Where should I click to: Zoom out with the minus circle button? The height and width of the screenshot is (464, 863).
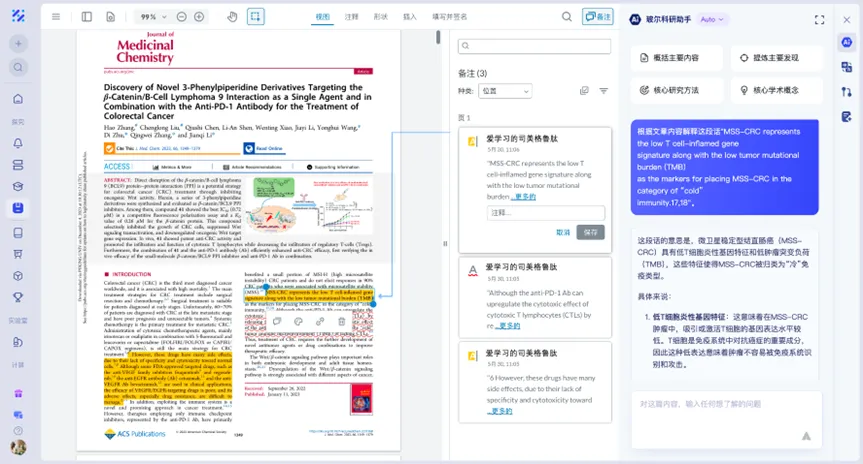click(182, 17)
